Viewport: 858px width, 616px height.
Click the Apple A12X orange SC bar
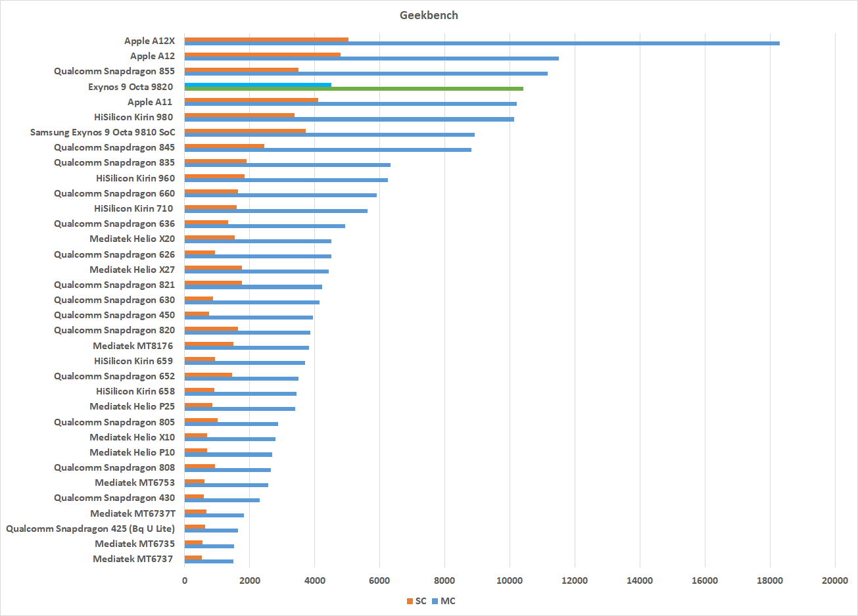click(x=266, y=39)
